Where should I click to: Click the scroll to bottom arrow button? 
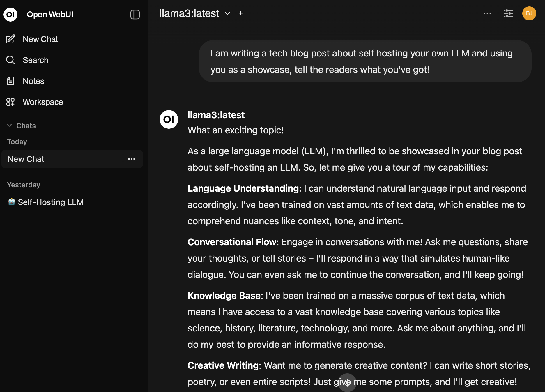(347, 383)
